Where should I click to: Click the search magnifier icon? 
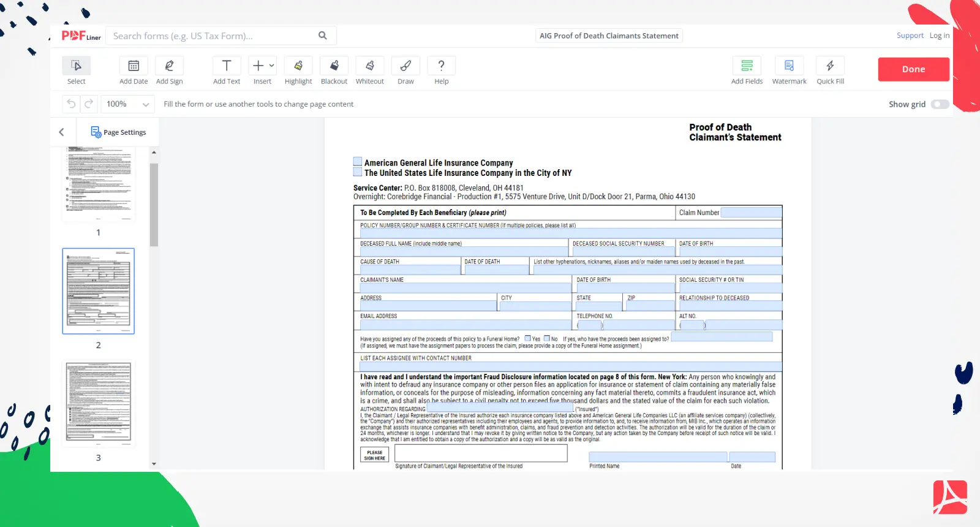click(x=323, y=36)
